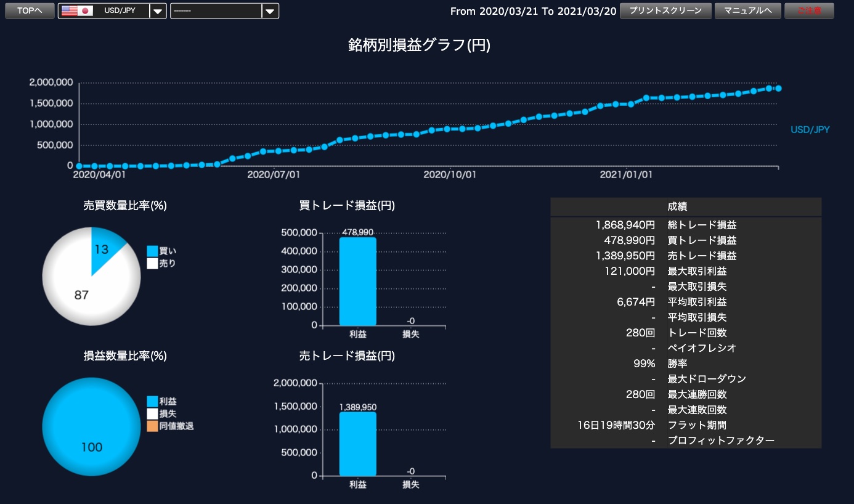Image resolution: width=854 pixels, height=504 pixels.
Task: Click the 6,674円 value
Action: click(636, 302)
